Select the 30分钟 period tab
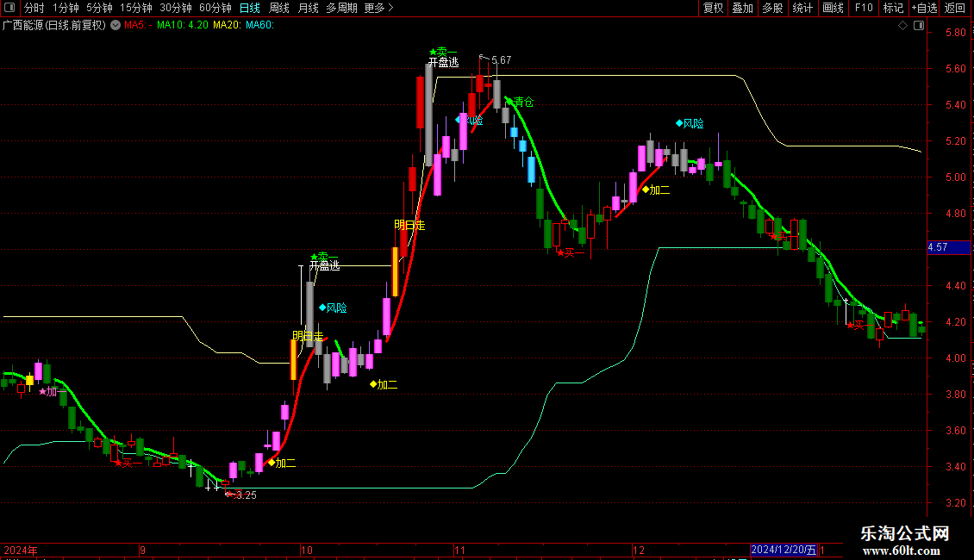Viewport: 974px width, 560px height. click(x=176, y=8)
